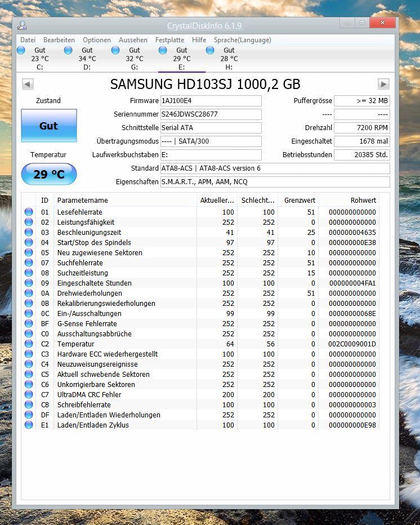The width and height of the screenshot is (420, 525).
Task: Click the Standard field ATA8-ACS version 6
Action: point(275,168)
